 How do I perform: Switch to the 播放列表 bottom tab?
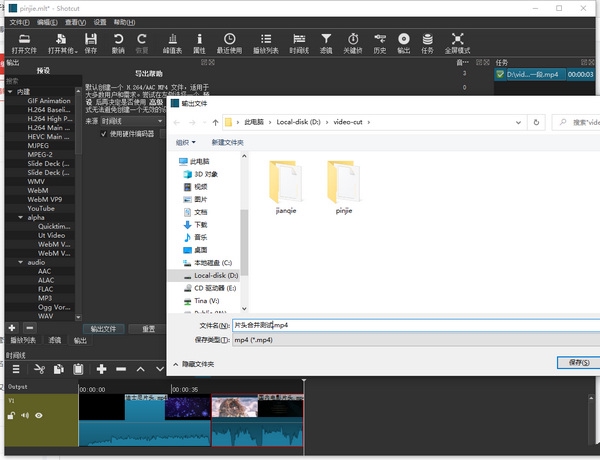(22, 340)
